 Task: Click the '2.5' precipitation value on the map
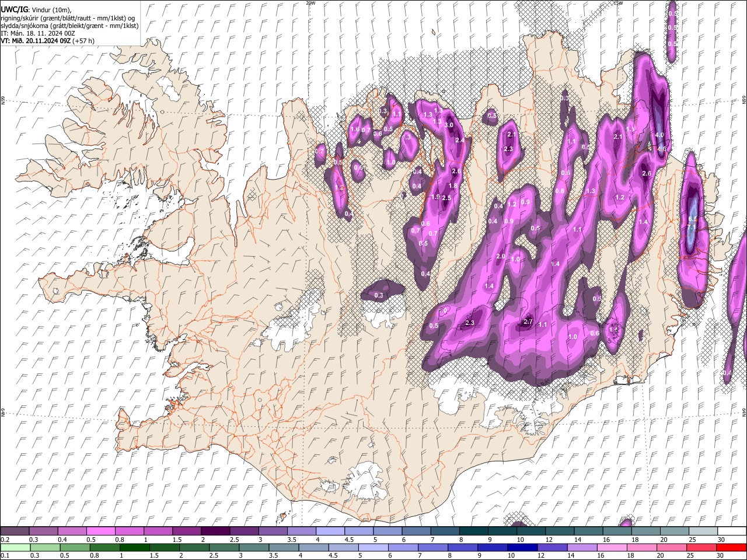point(447,198)
